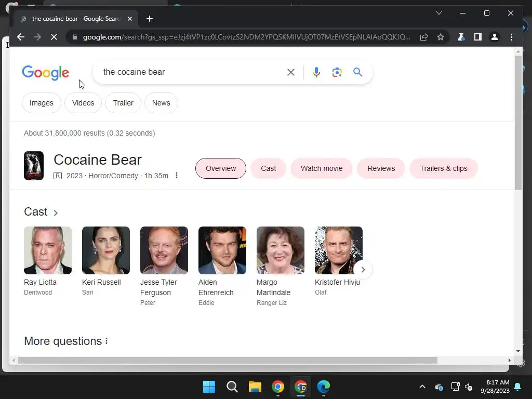This screenshot has height=399, width=532.
Task: Open Keri Russell's photo
Action: (x=106, y=250)
